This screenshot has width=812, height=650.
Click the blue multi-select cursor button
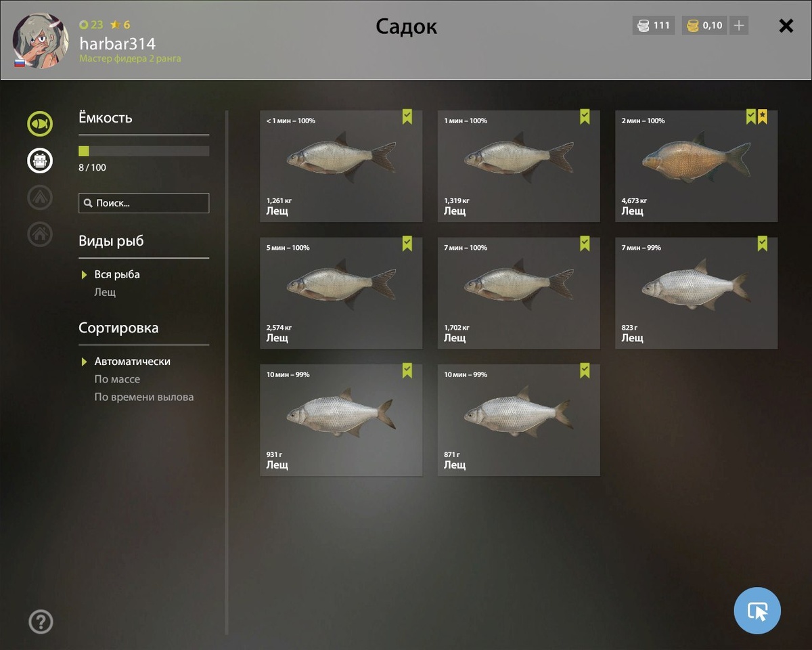(x=757, y=611)
